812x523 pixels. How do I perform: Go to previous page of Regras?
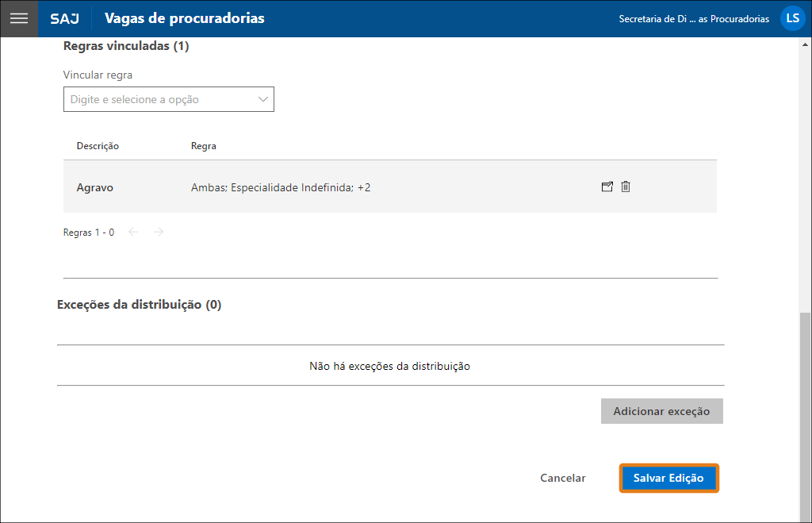click(133, 231)
